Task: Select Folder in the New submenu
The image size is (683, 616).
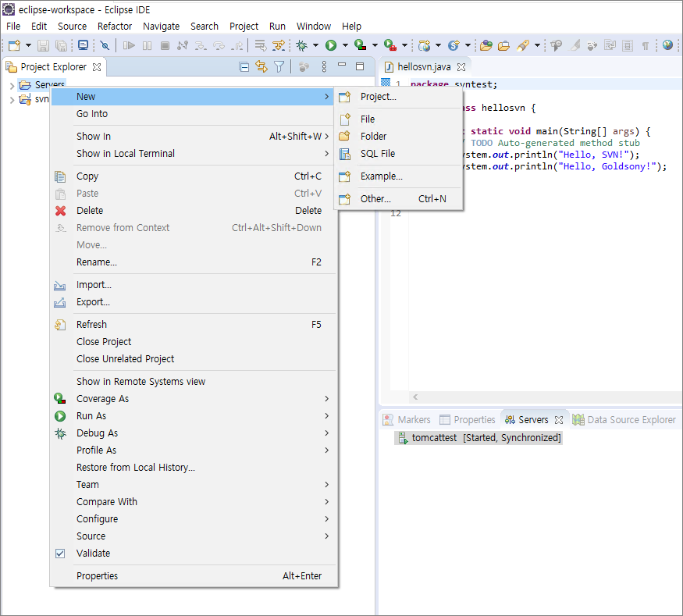Action: click(398, 137)
